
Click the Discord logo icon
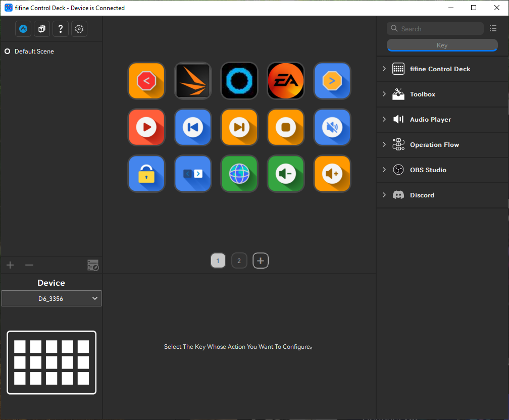398,195
